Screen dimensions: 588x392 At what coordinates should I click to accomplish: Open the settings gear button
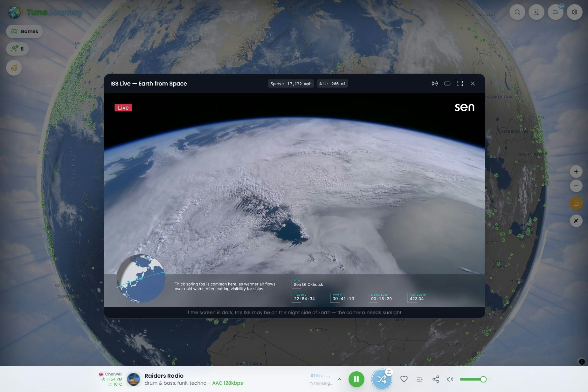575,12
